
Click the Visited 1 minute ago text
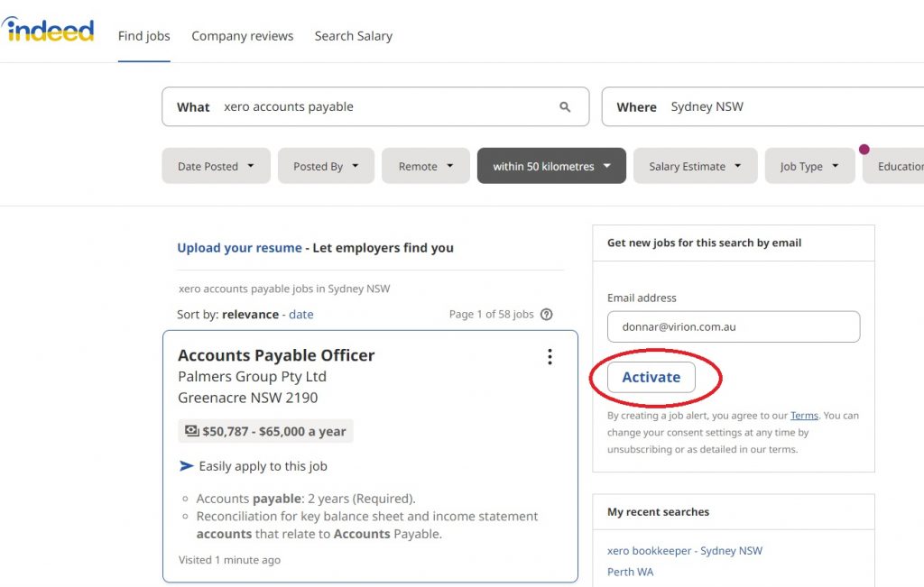pyautogui.click(x=229, y=560)
